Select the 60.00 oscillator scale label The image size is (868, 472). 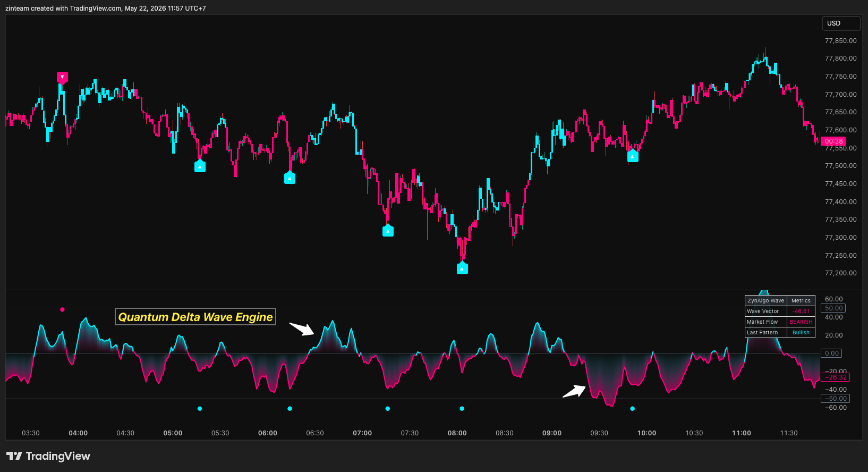pyautogui.click(x=833, y=299)
